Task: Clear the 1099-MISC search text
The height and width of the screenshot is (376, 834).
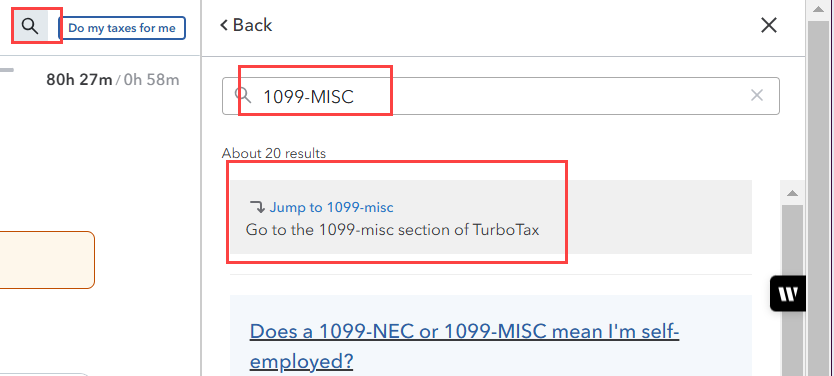Action: [757, 95]
